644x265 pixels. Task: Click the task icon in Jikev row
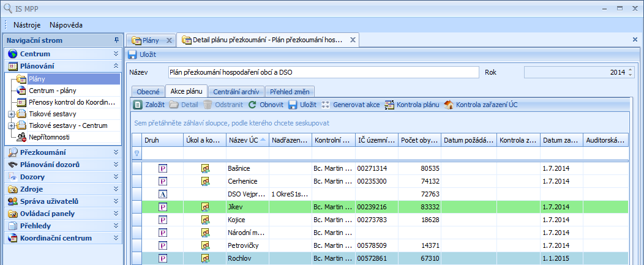coord(205,206)
